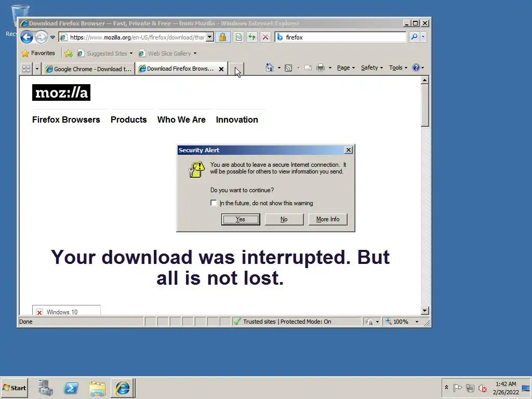Click Add to Favorites Bar icon
Viewport: 532px width, 399px height.
(68, 54)
